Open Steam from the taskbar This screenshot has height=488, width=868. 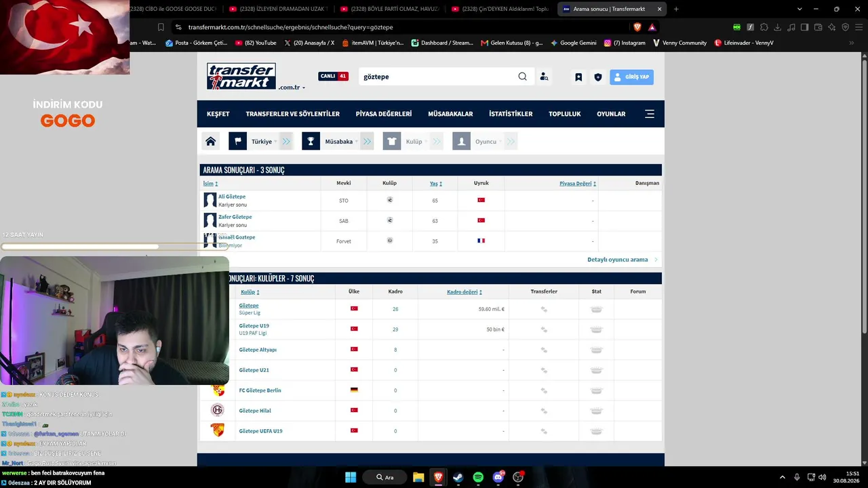pyautogui.click(x=458, y=477)
